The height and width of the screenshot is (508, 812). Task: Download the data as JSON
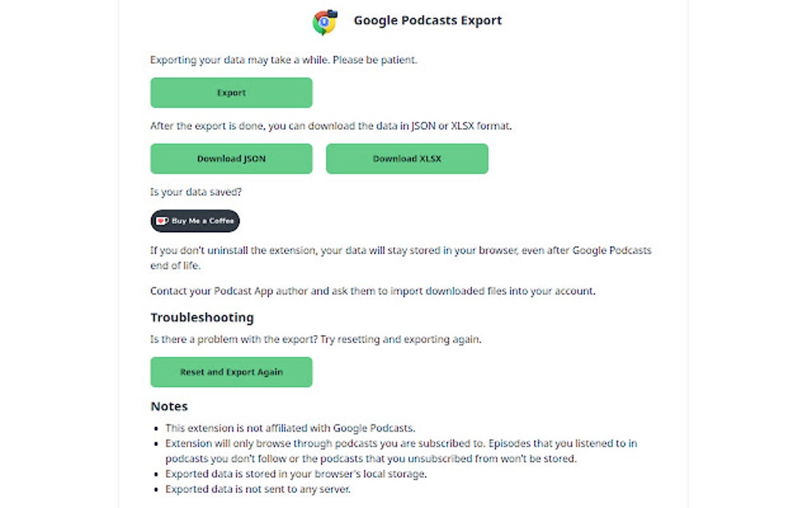[231, 158]
